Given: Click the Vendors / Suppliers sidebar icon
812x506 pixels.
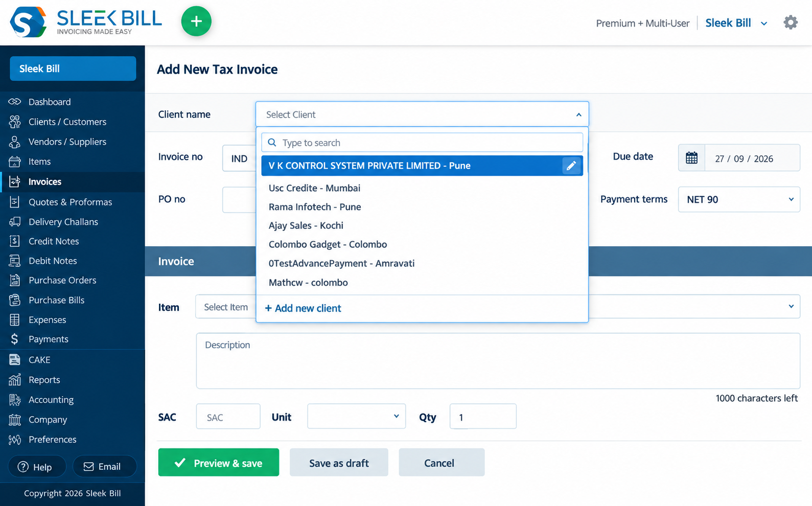Looking at the screenshot, I should [x=15, y=142].
